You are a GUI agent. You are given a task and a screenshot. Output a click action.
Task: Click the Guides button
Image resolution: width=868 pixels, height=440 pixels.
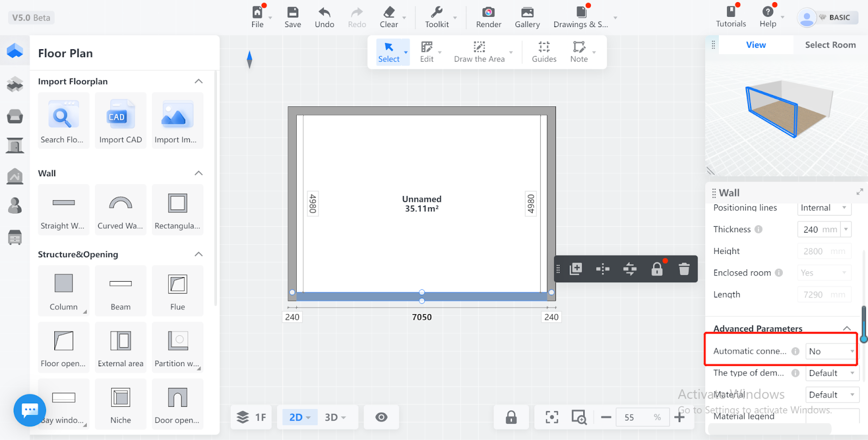(544, 52)
